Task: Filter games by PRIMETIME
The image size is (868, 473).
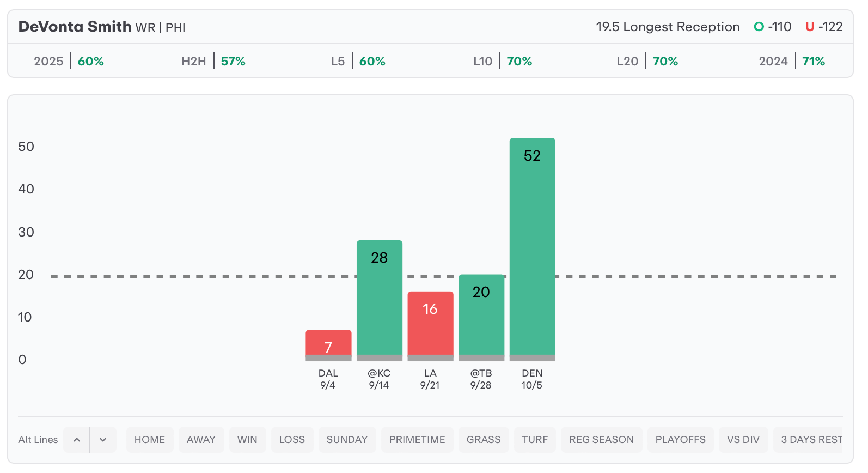Action: tap(417, 440)
